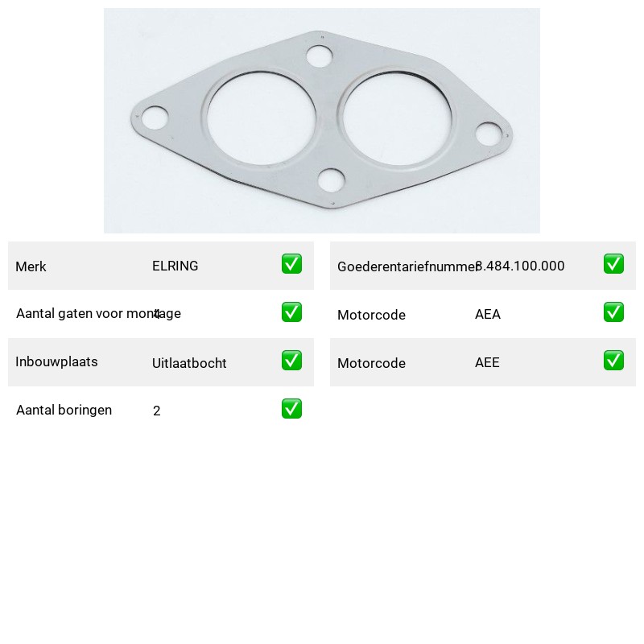Image resolution: width=644 pixels, height=644 pixels.
Task: Click the checkmark for Aantal gaten voor montage
Action: tap(291, 312)
